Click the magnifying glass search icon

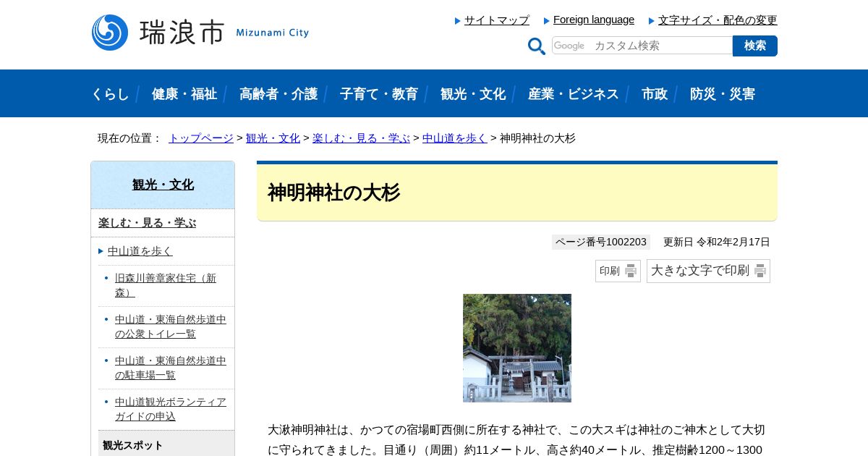tap(537, 46)
